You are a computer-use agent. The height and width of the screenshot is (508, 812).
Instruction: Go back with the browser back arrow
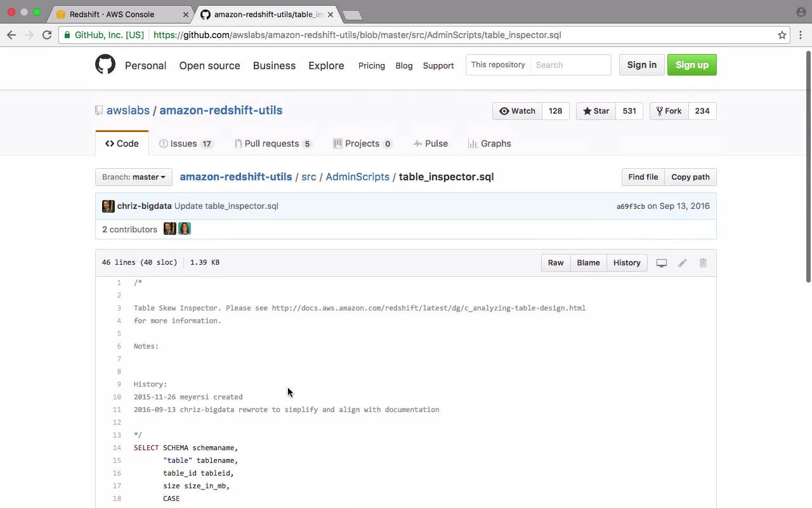pyautogui.click(x=11, y=35)
